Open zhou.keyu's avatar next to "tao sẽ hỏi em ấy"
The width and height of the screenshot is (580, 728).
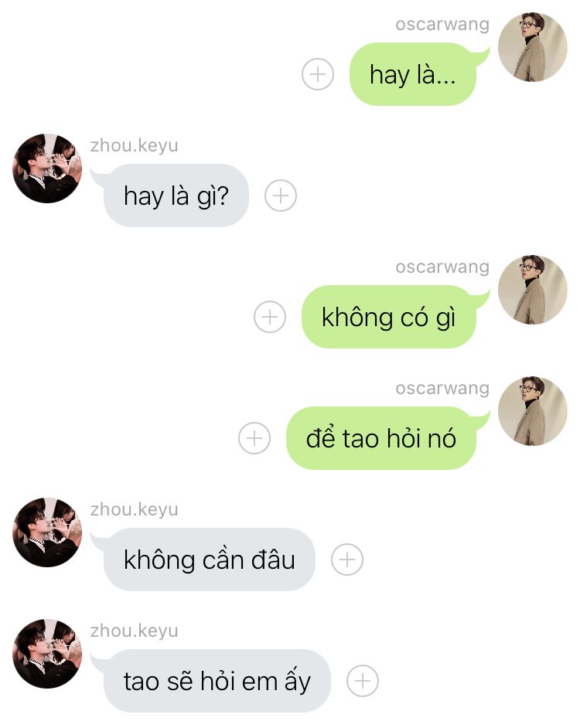[x=47, y=654]
